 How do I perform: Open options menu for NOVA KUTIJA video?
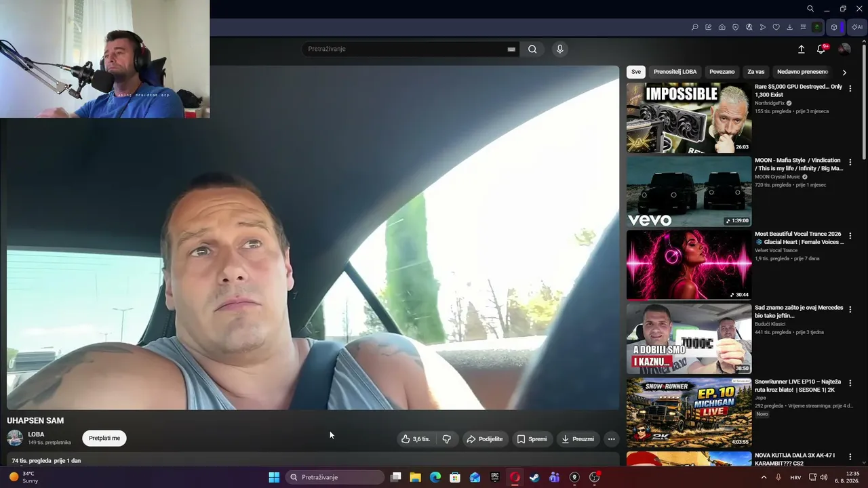[850, 457]
